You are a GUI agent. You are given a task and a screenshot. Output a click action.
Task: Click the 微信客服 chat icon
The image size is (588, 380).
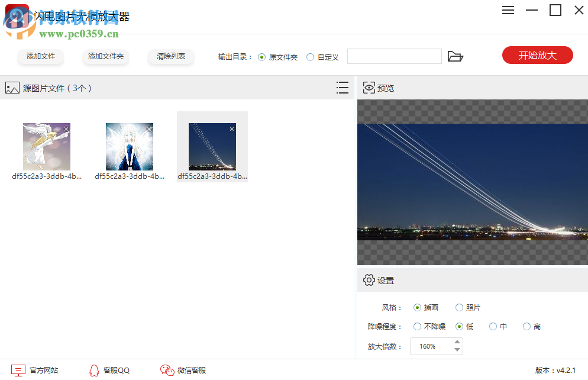[166, 370]
